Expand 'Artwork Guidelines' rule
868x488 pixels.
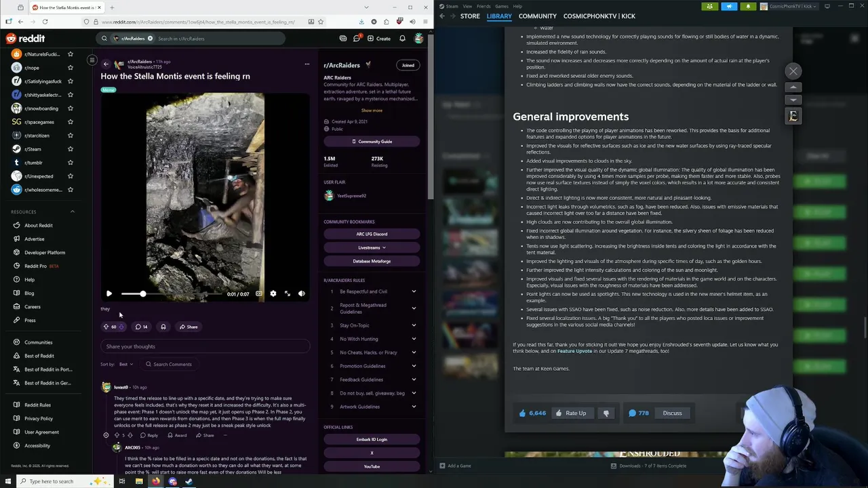[x=414, y=407]
